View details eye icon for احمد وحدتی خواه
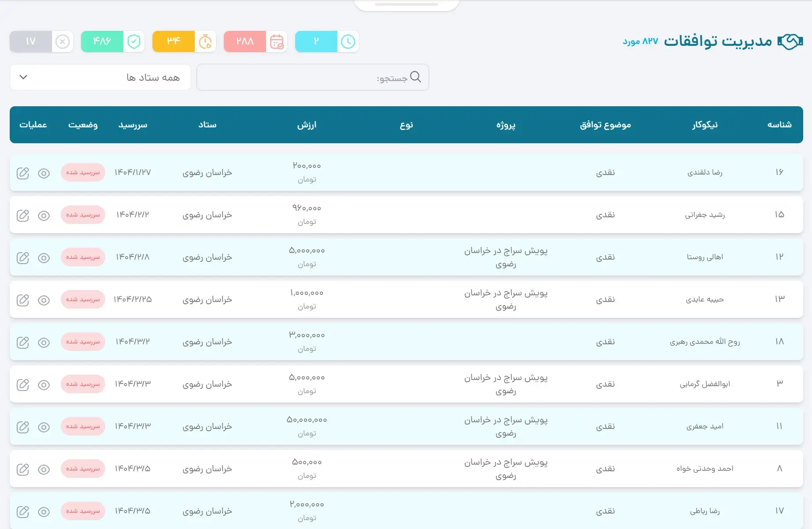Image resolution: width=812 pixels, height=529 pixels. (44, 469)
